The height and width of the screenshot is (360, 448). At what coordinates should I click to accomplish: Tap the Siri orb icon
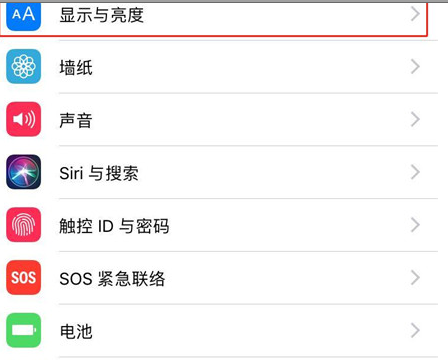(23, 172)
